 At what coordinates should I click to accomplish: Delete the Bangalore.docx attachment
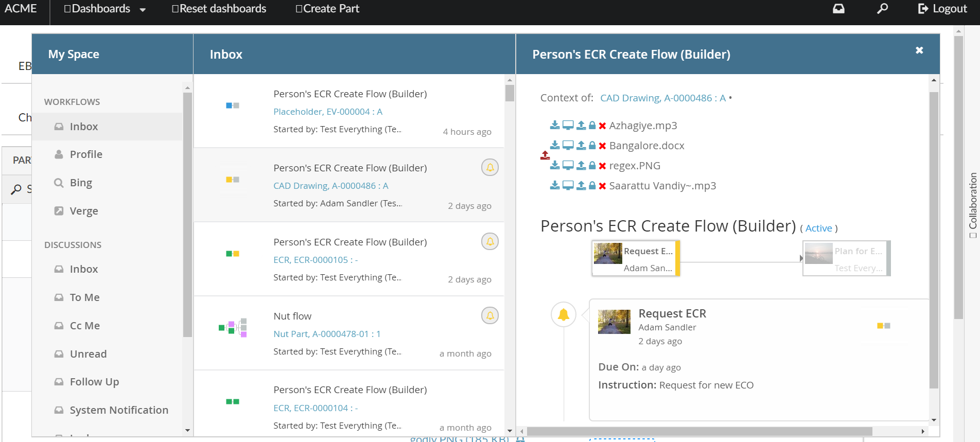pyautogui.click(x=602, y=146)
